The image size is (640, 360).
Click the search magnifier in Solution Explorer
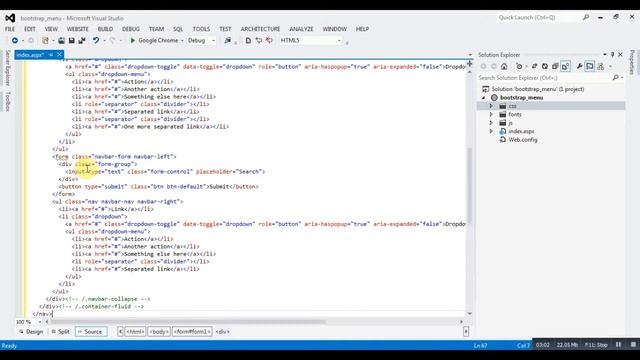click(x=616, y=78)
